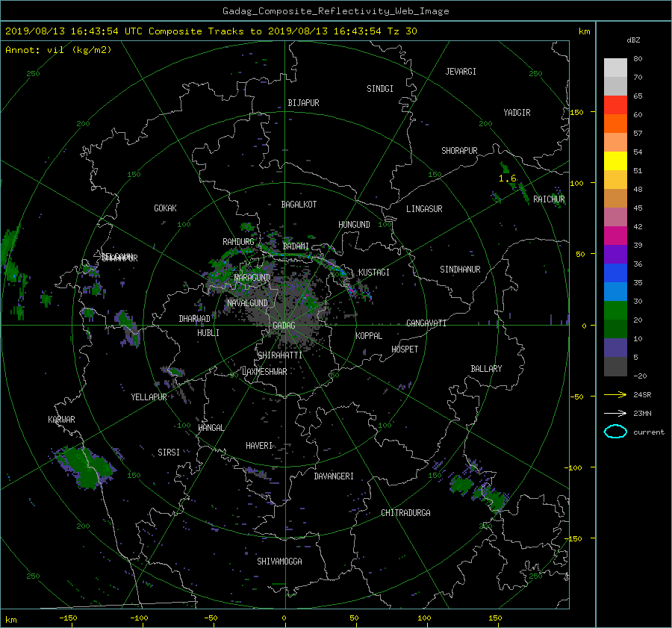Click the LAXMESHWAR city label

click(264, 372)
